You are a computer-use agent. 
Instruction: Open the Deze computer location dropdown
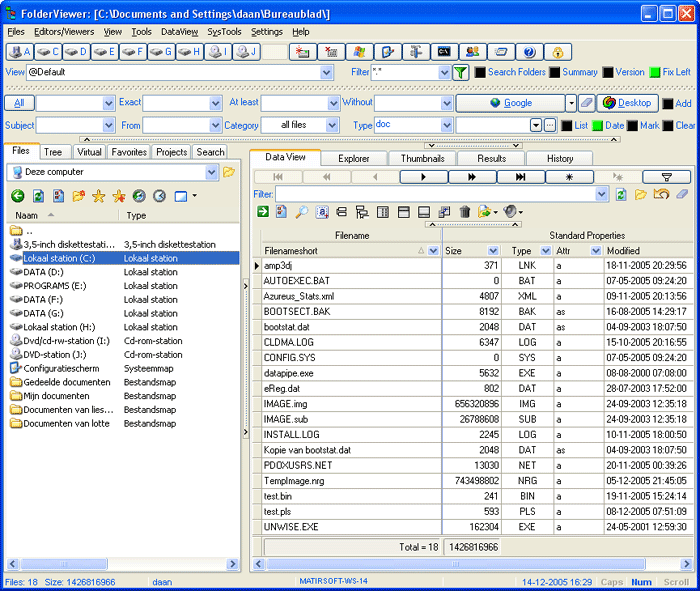[x=211, y=172]
